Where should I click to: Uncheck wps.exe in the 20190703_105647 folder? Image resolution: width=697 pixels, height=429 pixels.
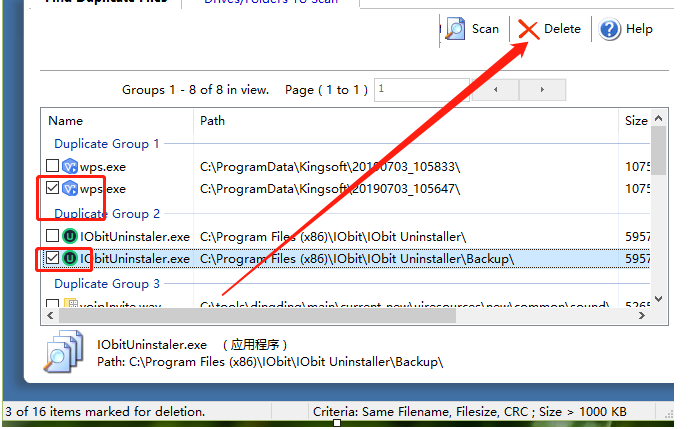(x=52, y=188)
